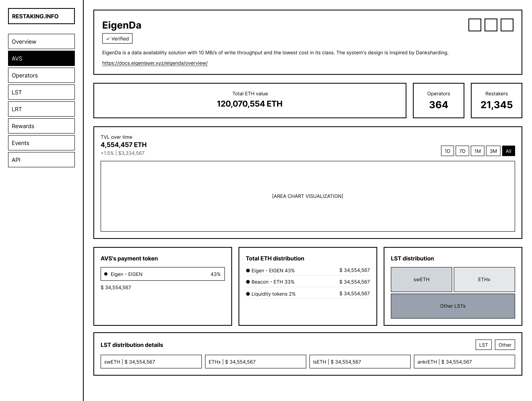532x401 pixels.
Task: Click the TVL over time label
Action: 117,137
